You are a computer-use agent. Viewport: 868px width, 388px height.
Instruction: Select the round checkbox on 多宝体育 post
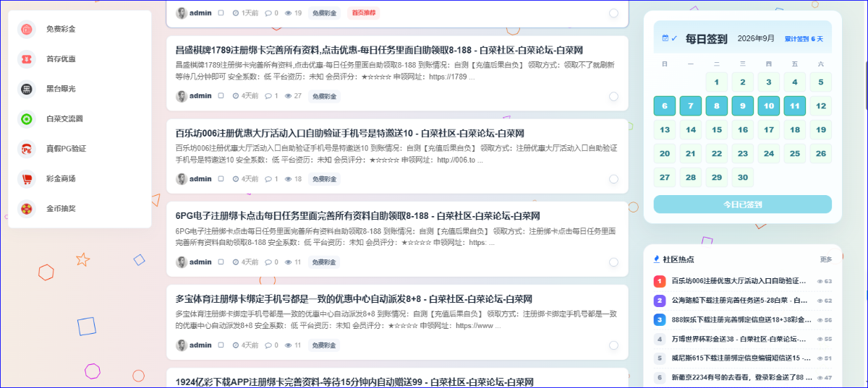pyautogui.click(x=613, y=345)
